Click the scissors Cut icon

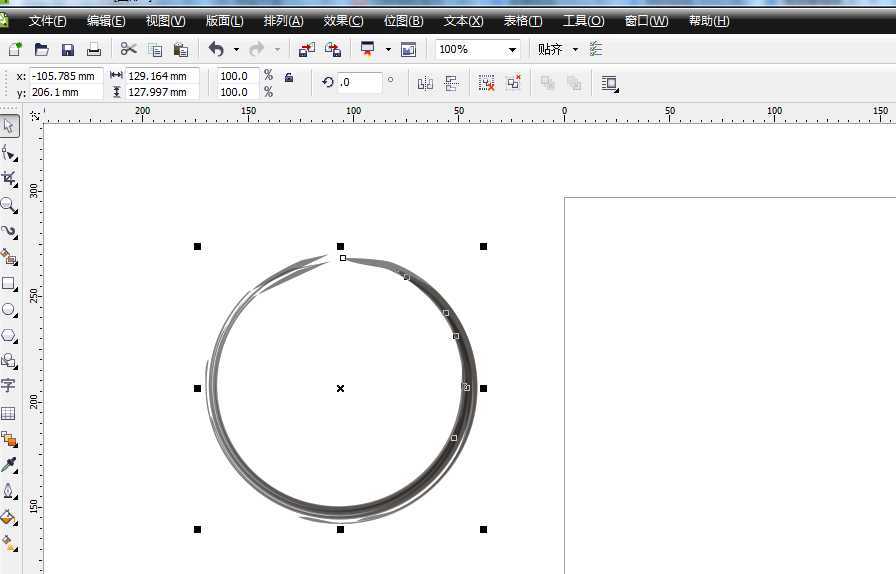tap(128, 49)
